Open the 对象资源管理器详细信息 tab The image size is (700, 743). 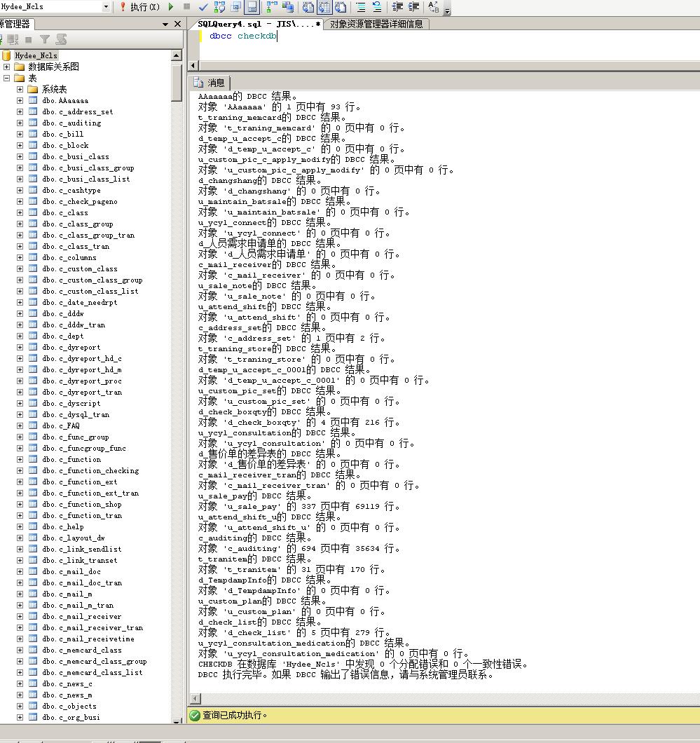[376, 24]
